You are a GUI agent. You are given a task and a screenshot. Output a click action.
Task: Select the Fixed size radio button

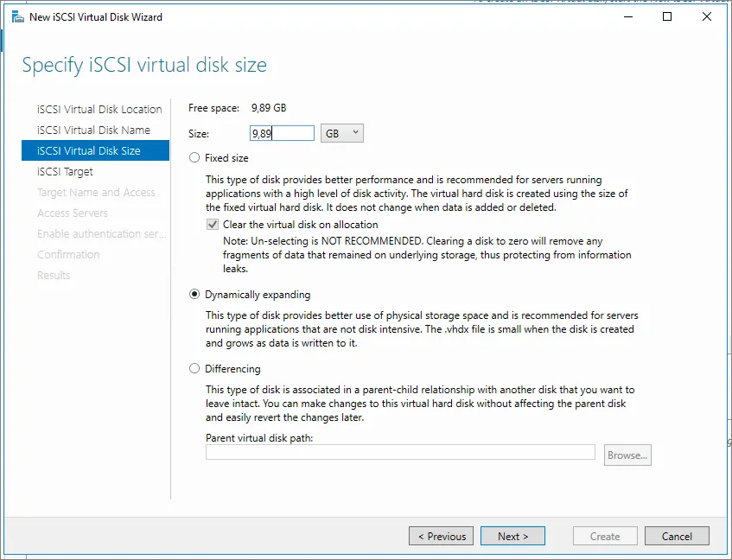[194, 158]
